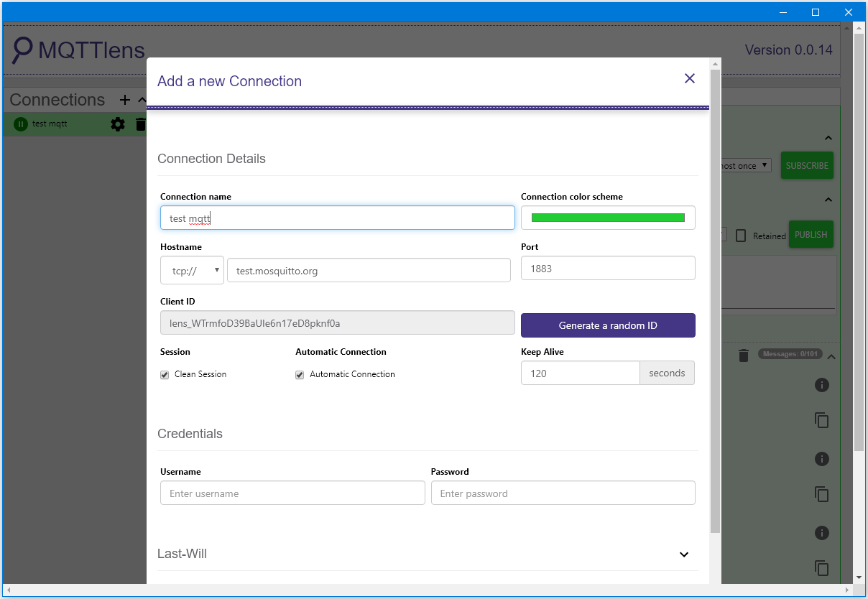Pause the test mqtt connection
Viewport: 868px width, 599px height.
pyautogui.click(x=21, y=124)
